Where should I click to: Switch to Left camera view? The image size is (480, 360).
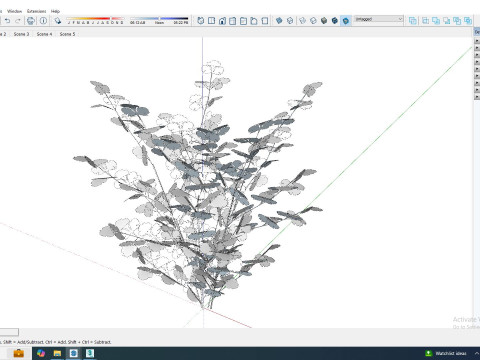pos(254,21)
